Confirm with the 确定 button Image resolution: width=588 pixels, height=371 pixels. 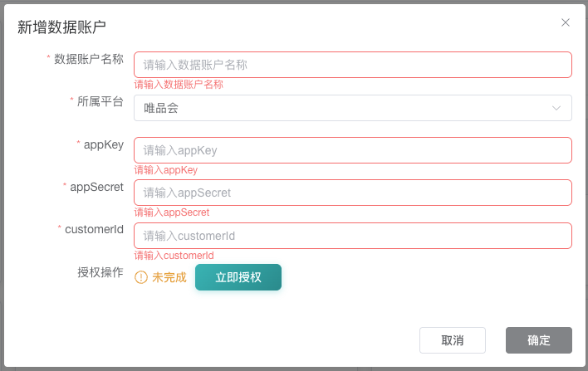539,340
